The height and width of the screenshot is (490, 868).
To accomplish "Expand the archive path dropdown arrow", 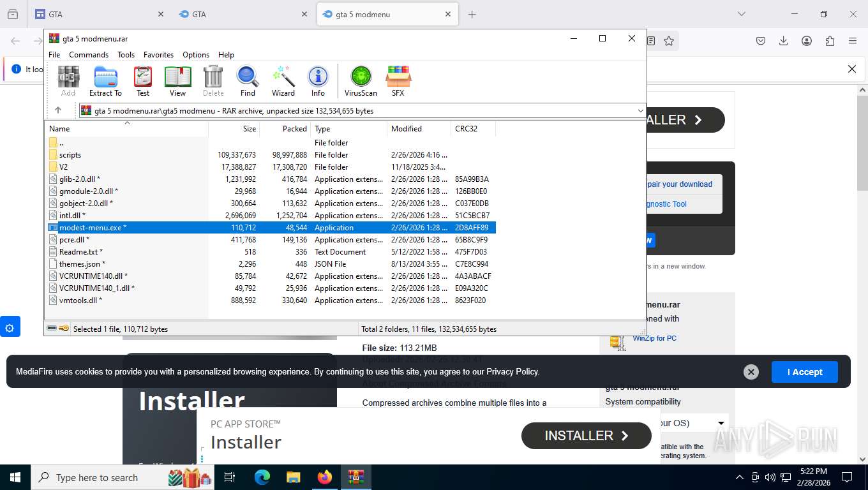I will click(640, 111).
